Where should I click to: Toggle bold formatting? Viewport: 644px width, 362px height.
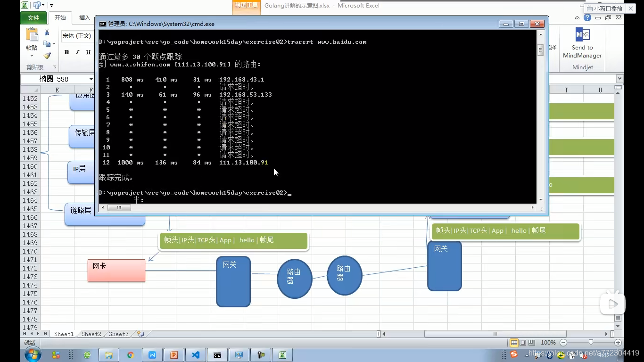[66, 52]
